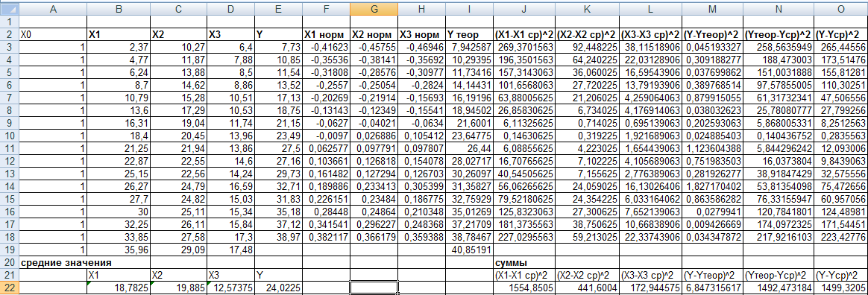Click the 'Y' label in row 21
Image resolution: width=868 pixels, height=295 pixels.
278,275
